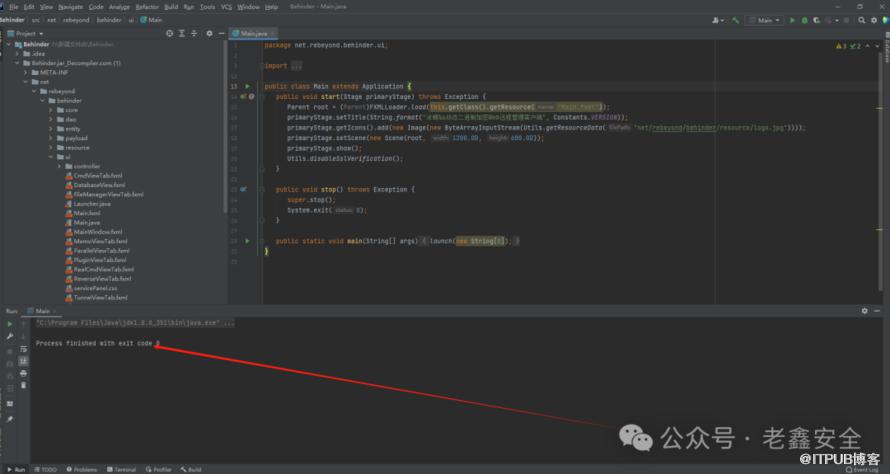Start debugging with the Debug bug icon
The image size is (890, 474).
805,20
